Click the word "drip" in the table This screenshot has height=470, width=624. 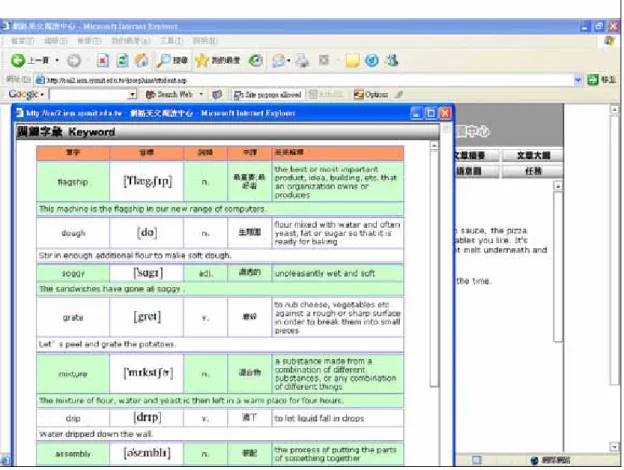(73, 418)
